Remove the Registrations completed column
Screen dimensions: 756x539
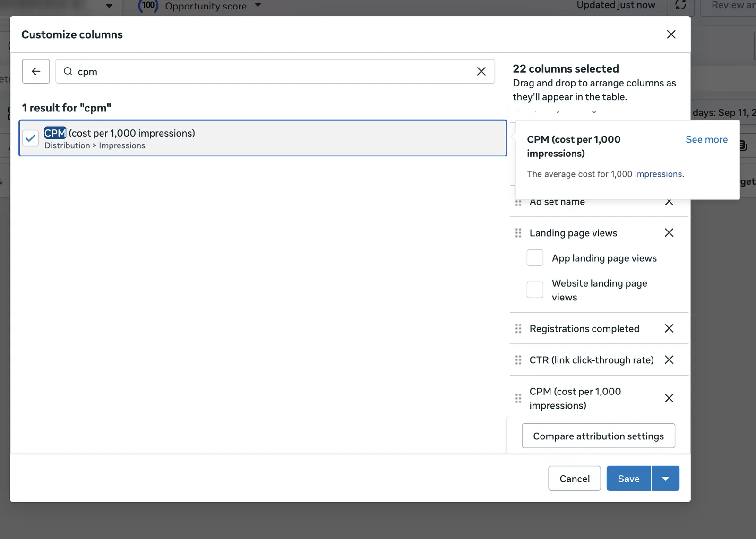point(669,328)
